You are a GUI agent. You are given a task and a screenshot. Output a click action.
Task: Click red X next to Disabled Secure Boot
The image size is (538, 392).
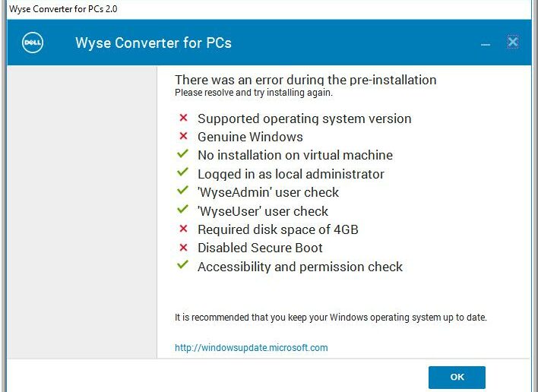(183, 247)
